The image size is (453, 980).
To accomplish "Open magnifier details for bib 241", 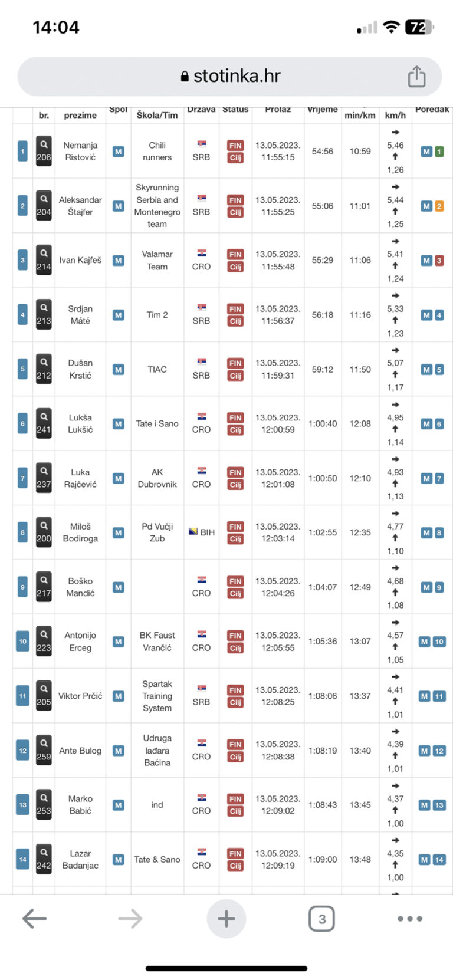I will (44, 424).
